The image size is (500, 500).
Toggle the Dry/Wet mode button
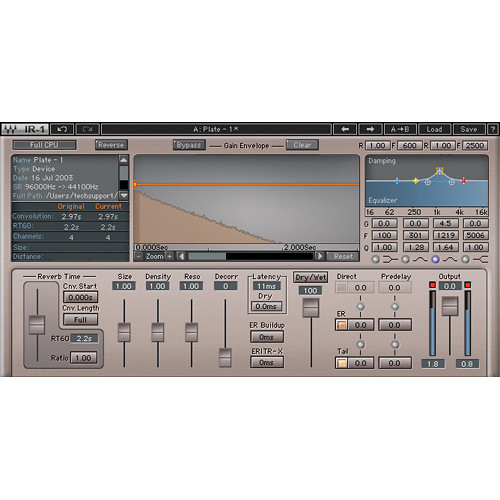tap(311, 277)
